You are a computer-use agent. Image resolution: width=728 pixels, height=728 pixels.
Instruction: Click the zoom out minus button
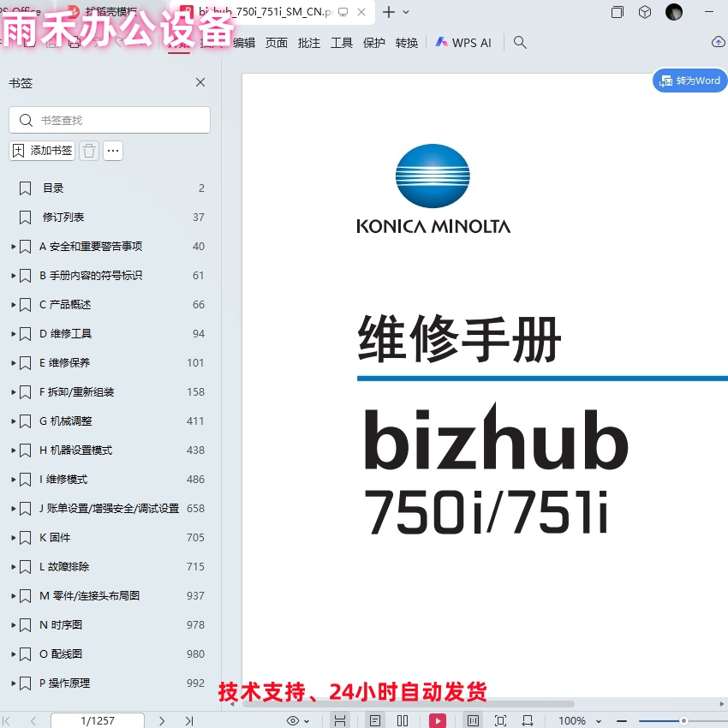coord(622,720)
